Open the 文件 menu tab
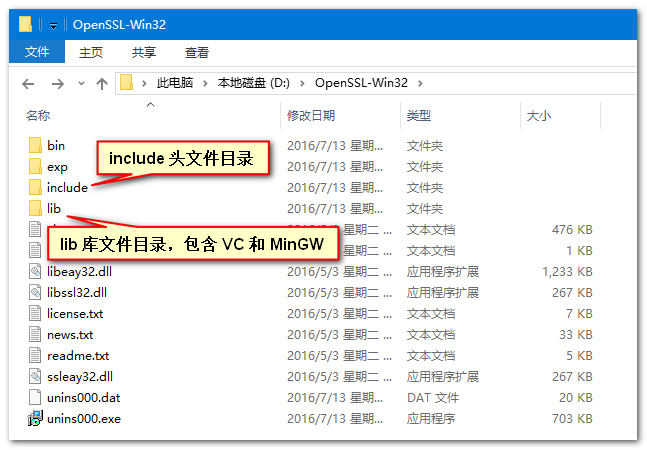The width and height of the screenshot is (647, 450). 37,52
